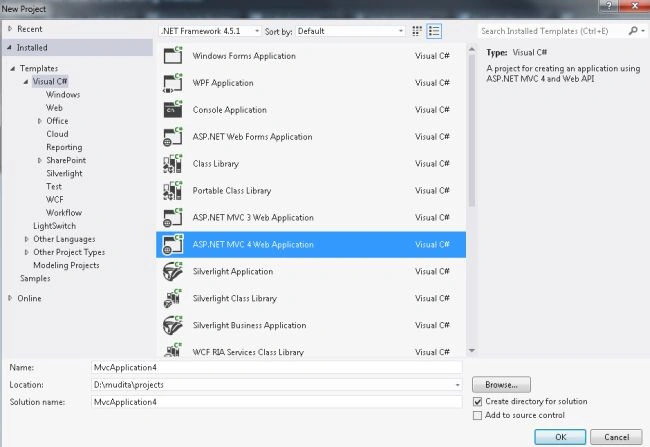The width and height of the screenshot is (650, 447).
Task: Expand the Other Languages node
Action: tap(27, 239)
